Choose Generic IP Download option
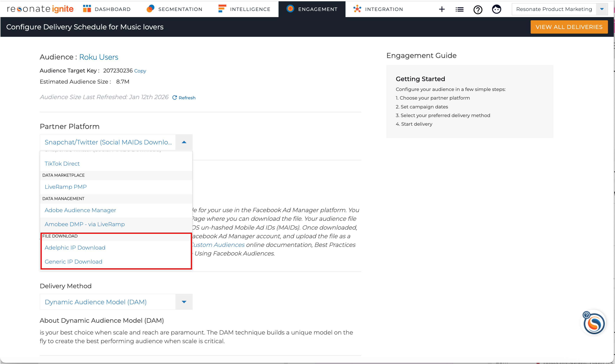This screenshot has width=615, height=364. coord(116,262)
